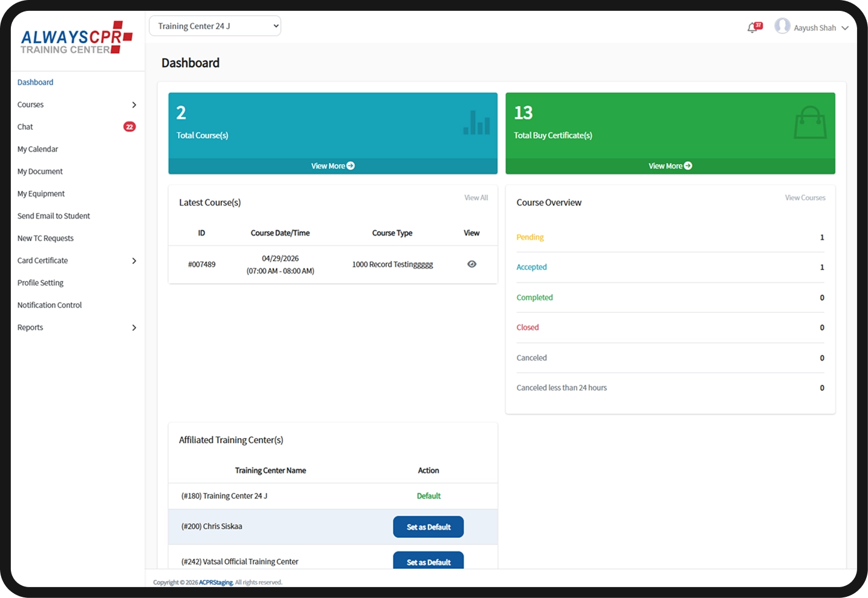Click the Aayush Shah profile avatar
Screen dimensions: 868x598
click(782, 26)
